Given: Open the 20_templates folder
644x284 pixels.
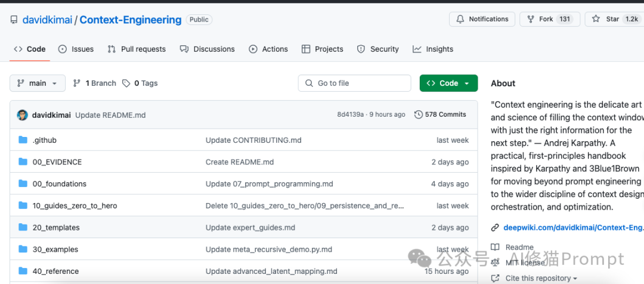Looking at the screenshot, I should [56, 227].
